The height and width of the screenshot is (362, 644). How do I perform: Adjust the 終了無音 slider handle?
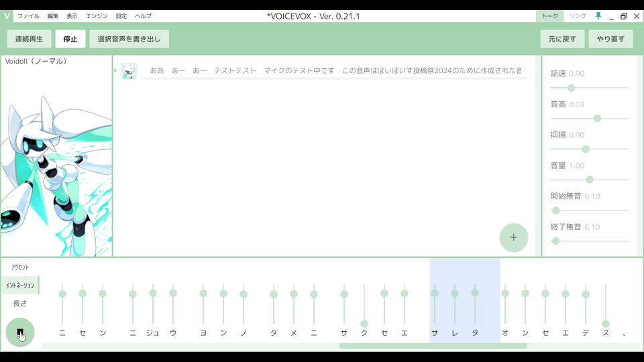pyautogui.click(x=555, y=241)
